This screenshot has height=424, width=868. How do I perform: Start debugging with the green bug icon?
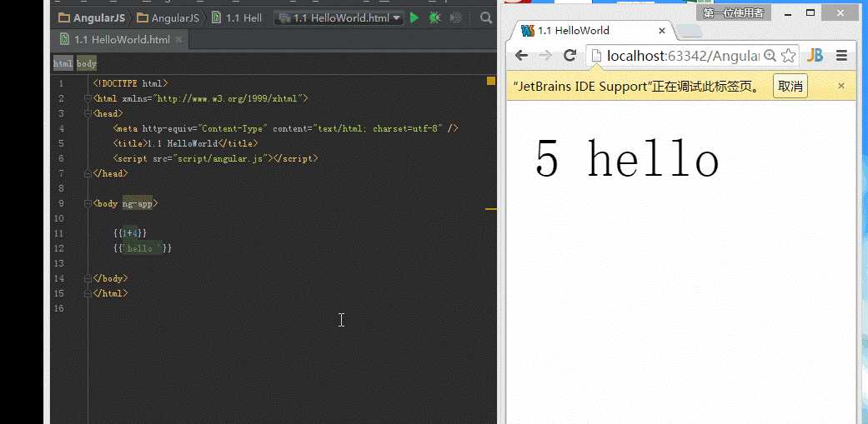(434, 18)
